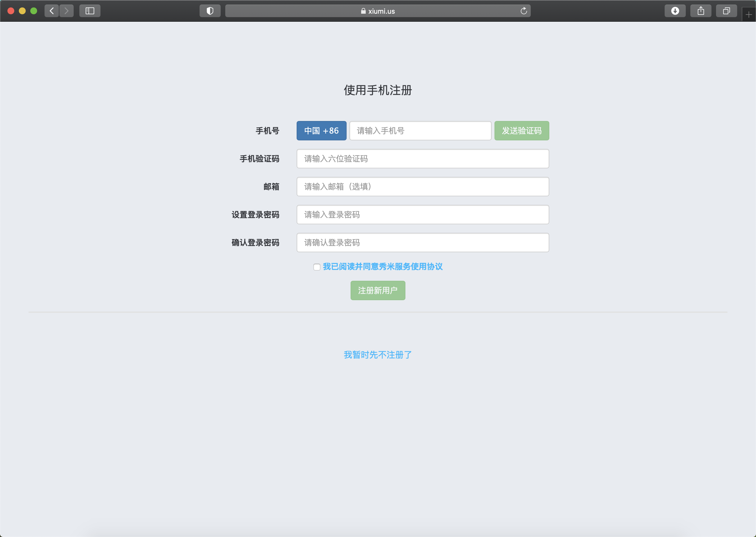Click the 我暂时先不注册了 link
The image size is (756, 537).
pos(377,355)
